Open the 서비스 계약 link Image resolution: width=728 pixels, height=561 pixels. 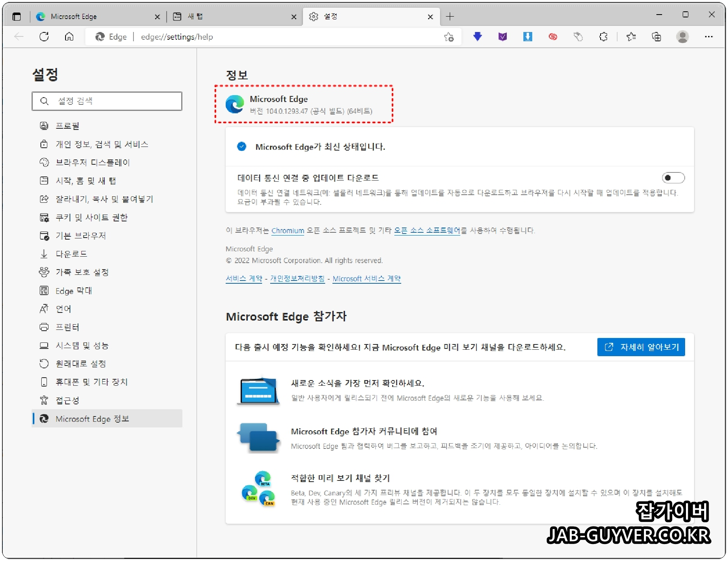(244, 278)
